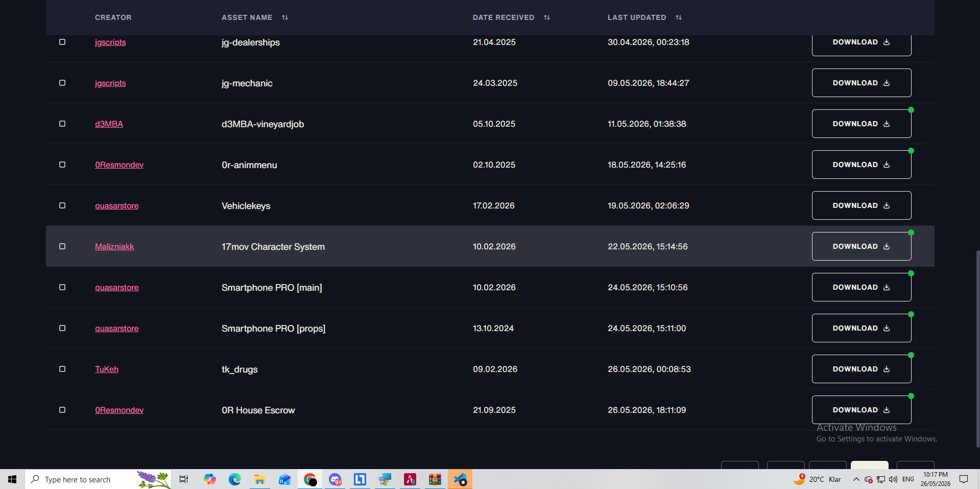Click the Type here to search box

click(98, 479)
